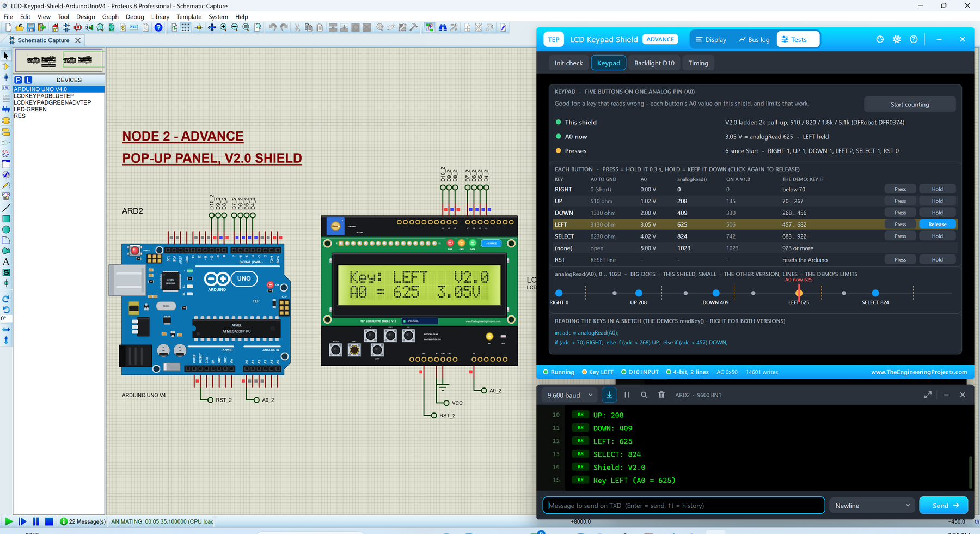The width and height of the screenshot is (980, 534).
Task: Toggle the grid display toolbar icon
Action: (186, 27)
